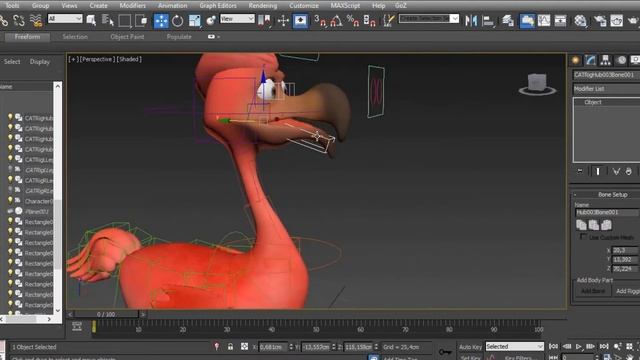The height and width of the screenshot is (360, 640).
Task: Open the Animation menu
Action: (x=173, y=6)
